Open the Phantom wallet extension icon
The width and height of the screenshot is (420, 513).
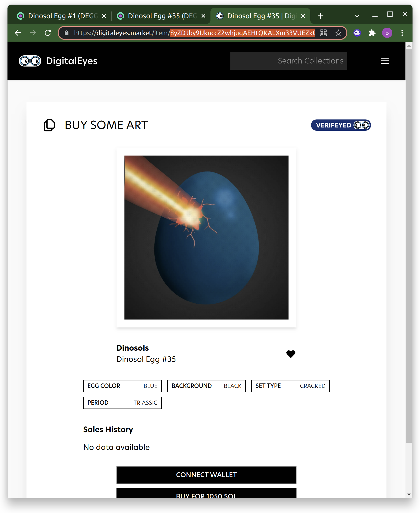[357, 33]
